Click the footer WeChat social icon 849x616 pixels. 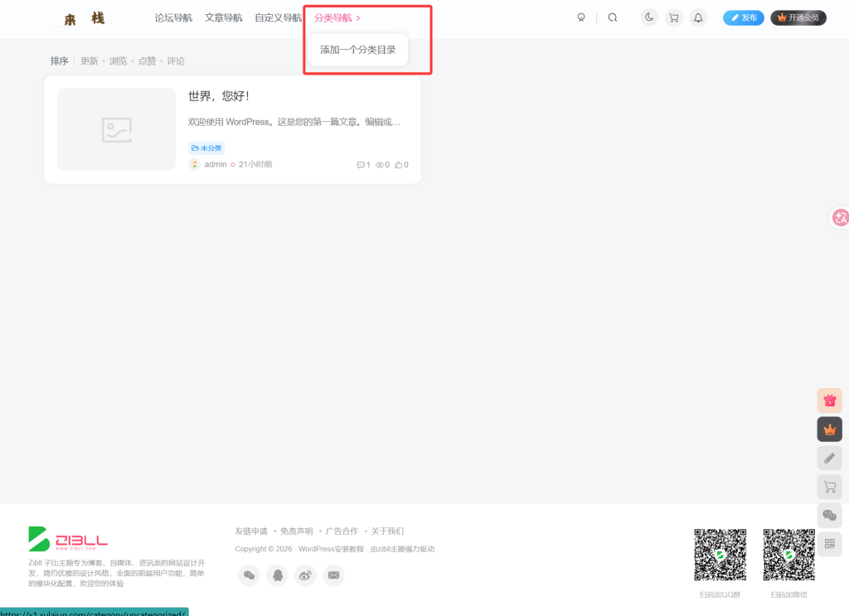[x=249, y=575]
